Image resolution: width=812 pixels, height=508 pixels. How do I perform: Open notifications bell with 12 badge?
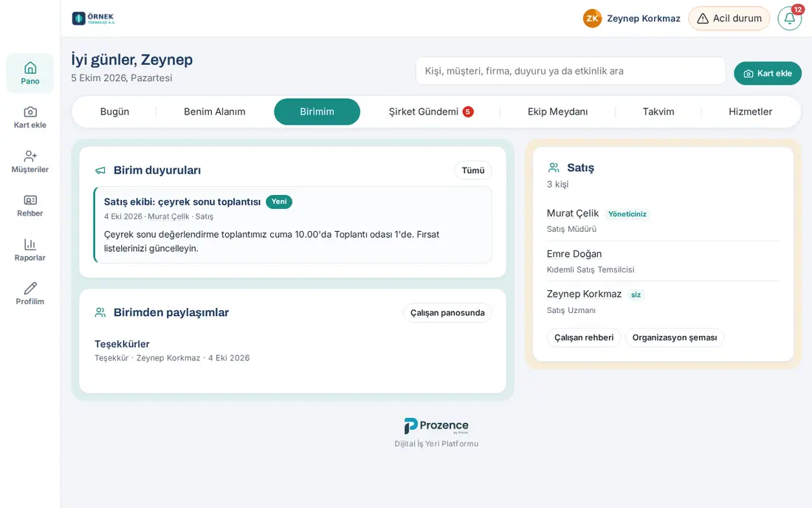click(790, 18)
